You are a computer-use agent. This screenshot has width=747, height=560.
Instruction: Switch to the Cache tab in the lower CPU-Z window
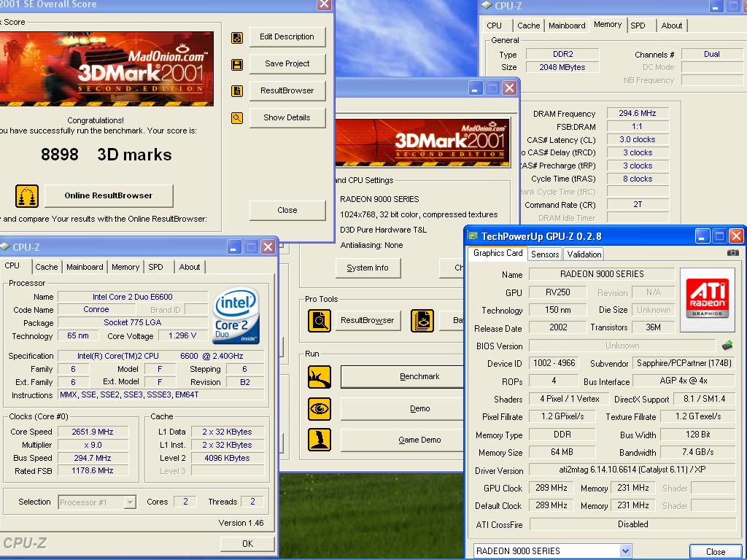pyautogui.click(x=46, y=267)
